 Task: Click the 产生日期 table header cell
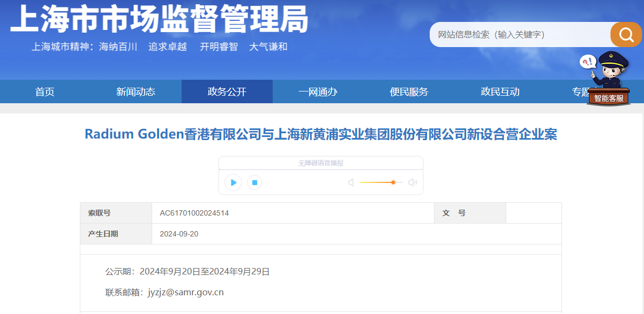pyautogui.click(x=116, y=234)
